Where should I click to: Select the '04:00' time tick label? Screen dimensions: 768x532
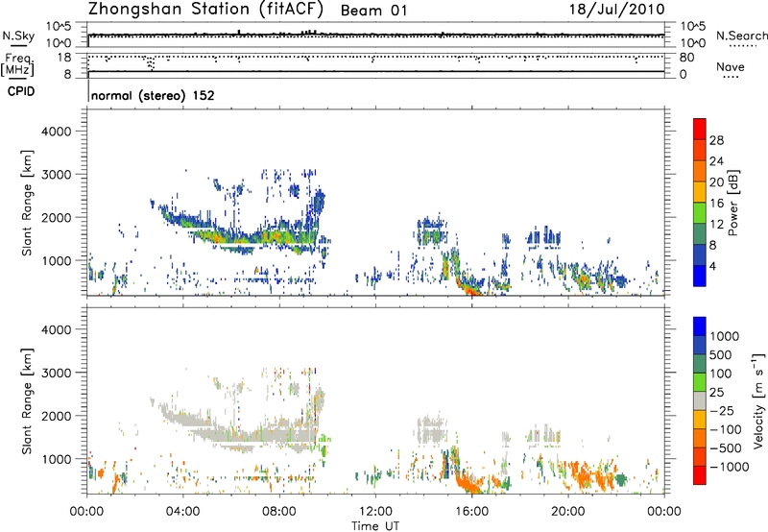click(182, 512)
